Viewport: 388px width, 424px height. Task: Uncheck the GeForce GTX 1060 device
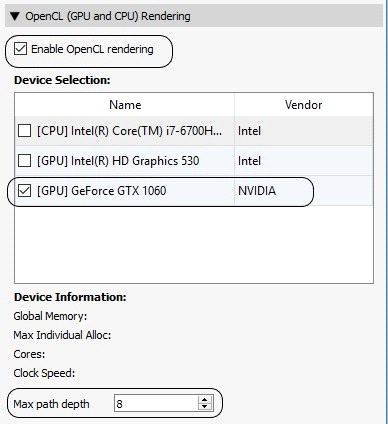tap(24, 191)
